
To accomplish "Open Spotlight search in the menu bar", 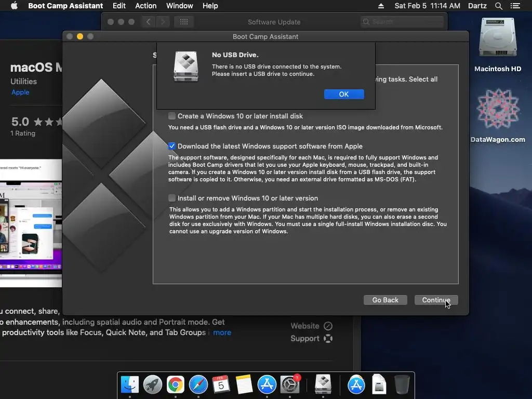I will pos(498,6).
